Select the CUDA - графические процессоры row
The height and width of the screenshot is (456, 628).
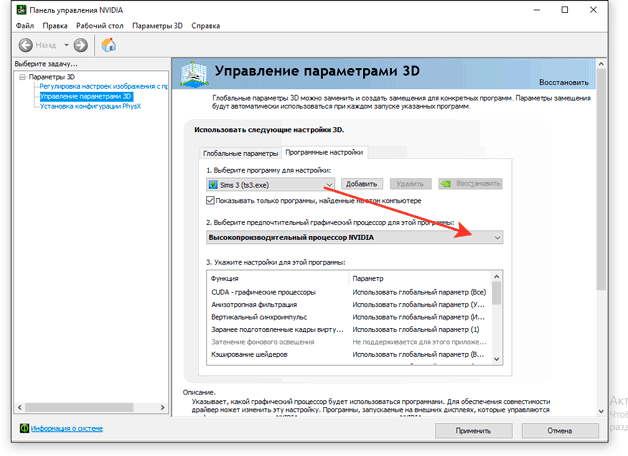pyautogui.click(x=348, y=292)
